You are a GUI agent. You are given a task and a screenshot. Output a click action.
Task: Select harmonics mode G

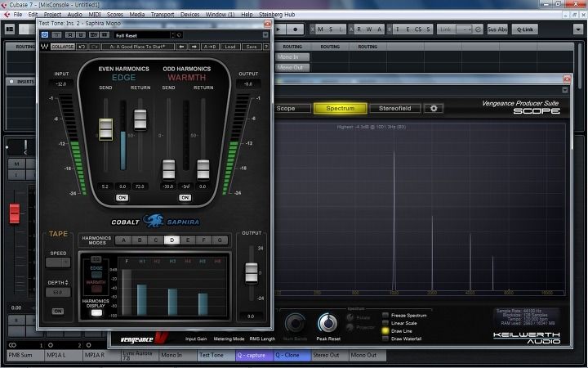point(220,240)
